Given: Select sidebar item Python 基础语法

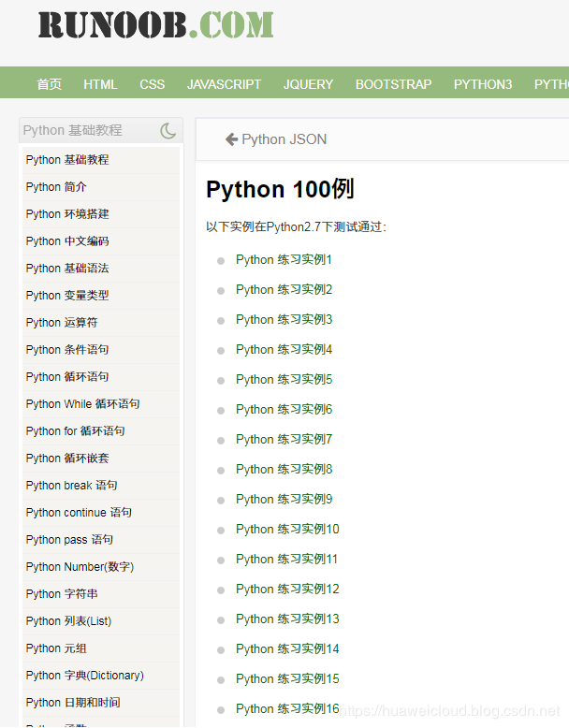Looking at the screenshot, I should (101, 269).
